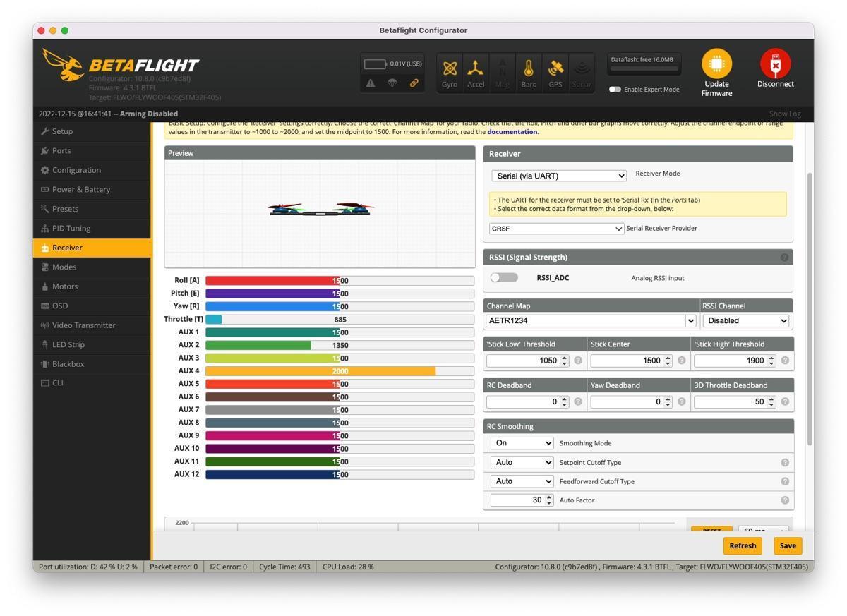Viewport: 847px width, 616px height.
Task: Go to the OSD tab
Action: coord(92,306)
